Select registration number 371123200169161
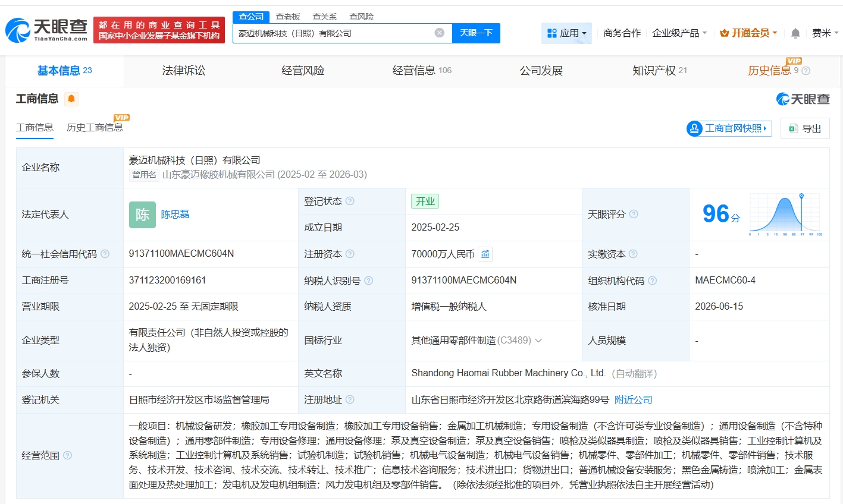This screenshot has height=504, width=843. (168, 281)
